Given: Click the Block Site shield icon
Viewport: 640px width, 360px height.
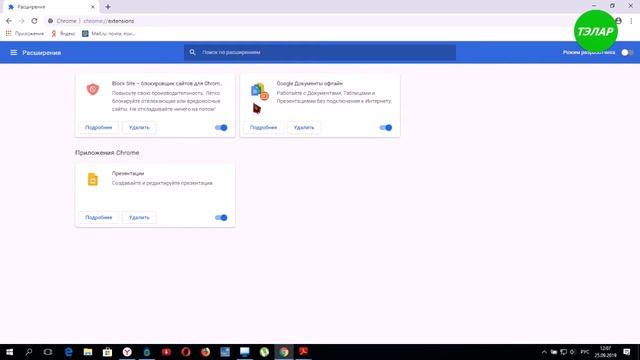Looking at the screenshot, I should pyautogui.click(x=93, y=89).
